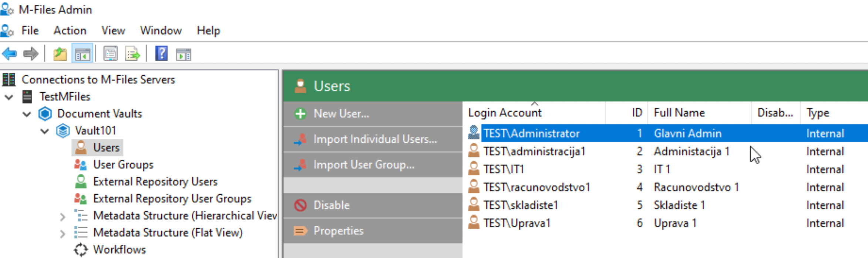Click the TEST\Administrator user icon
The width and height of the screenshot is (868, 258).
point(474,133)
